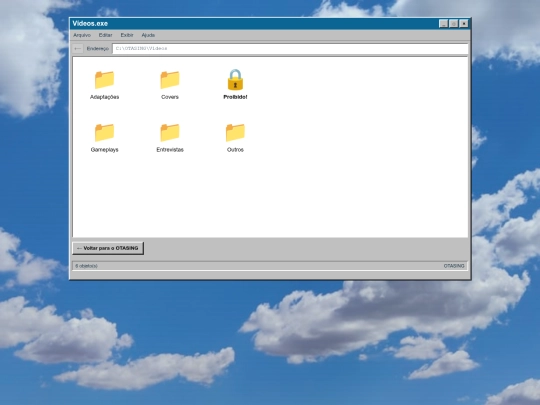Open the Arquivo menu
The height and width of the screenshot is (405, 540).
[82, 35]
